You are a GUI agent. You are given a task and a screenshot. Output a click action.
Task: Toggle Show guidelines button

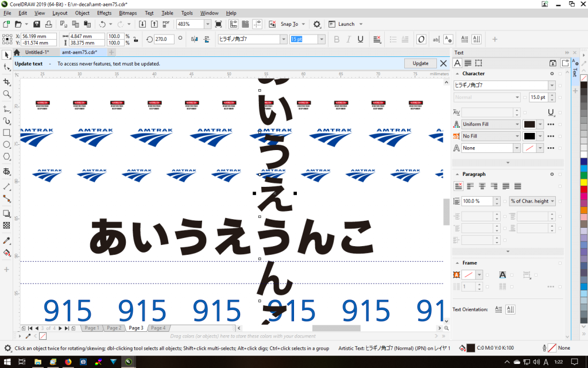pos(257,24)
